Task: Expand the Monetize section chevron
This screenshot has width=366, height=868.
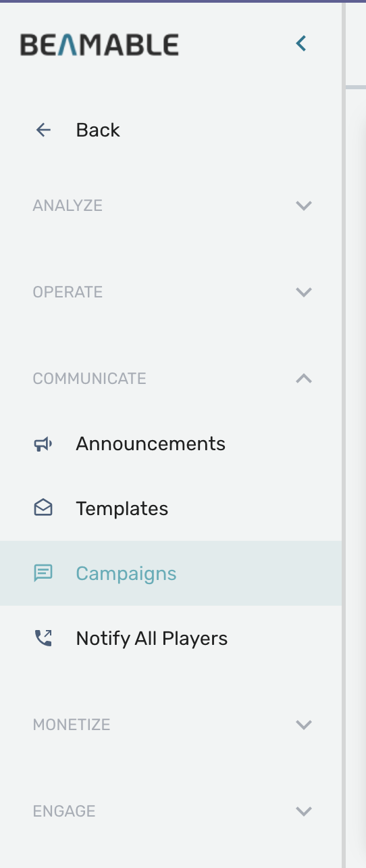Action: coord(304,725)
